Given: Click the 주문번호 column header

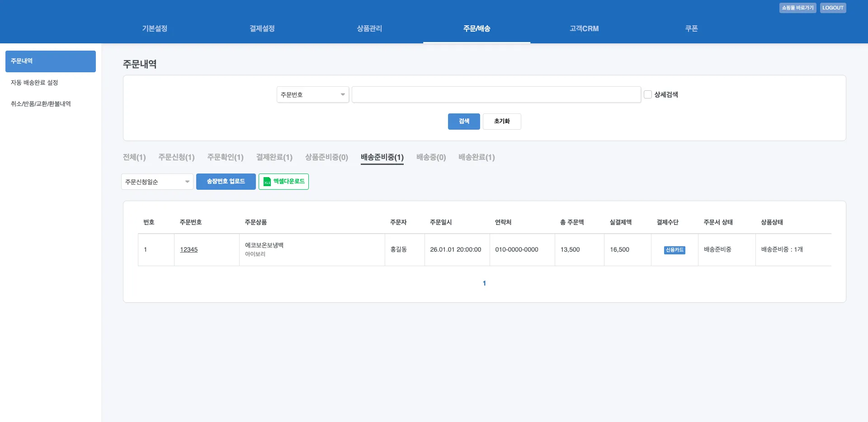Looking at the screenshot, I should click(x=191, y=222).
